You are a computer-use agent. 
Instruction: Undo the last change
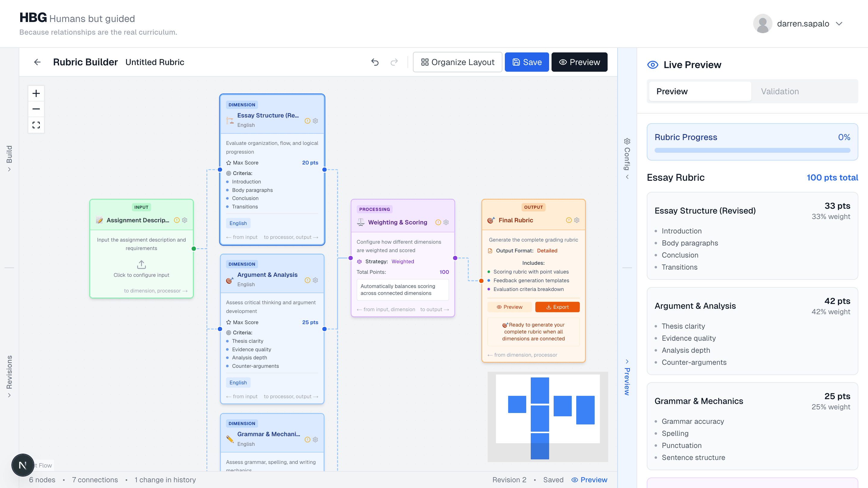[375, 62]
